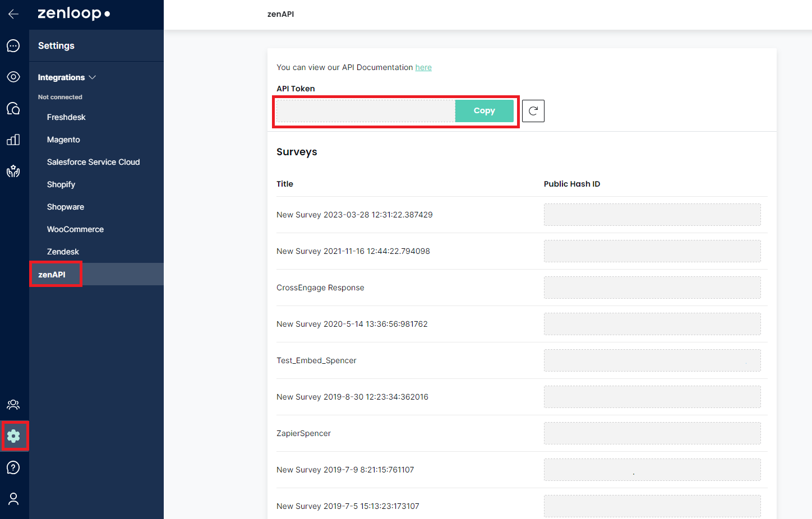Click the regenerate API token icon
812x519 pixels.
pos(533,111)
